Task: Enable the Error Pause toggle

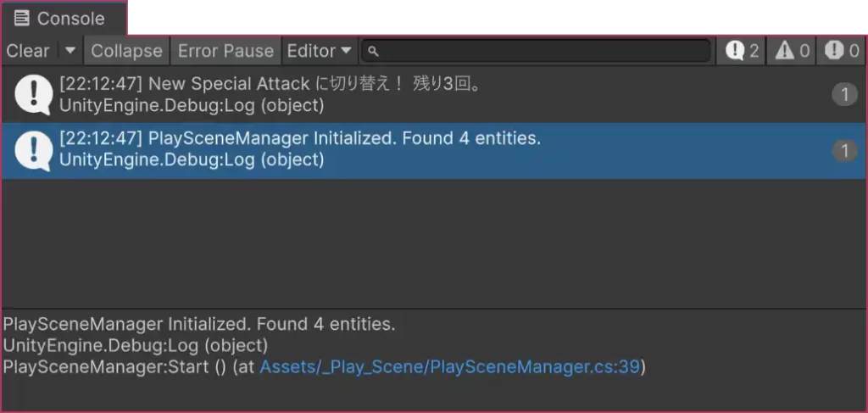Action: (x=225, y=51)
